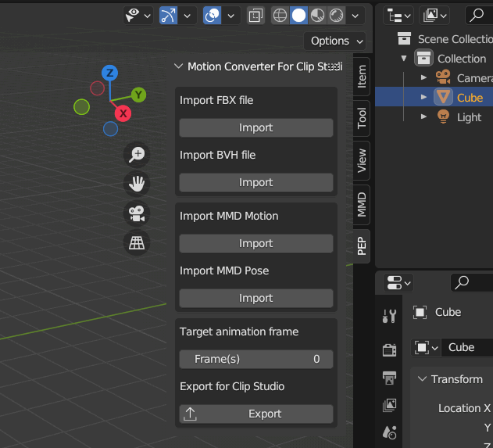Viewport: 493px width, 448px height.
Task: Open the gizmo settings dropdown arrow
Action: click(187, 16)
